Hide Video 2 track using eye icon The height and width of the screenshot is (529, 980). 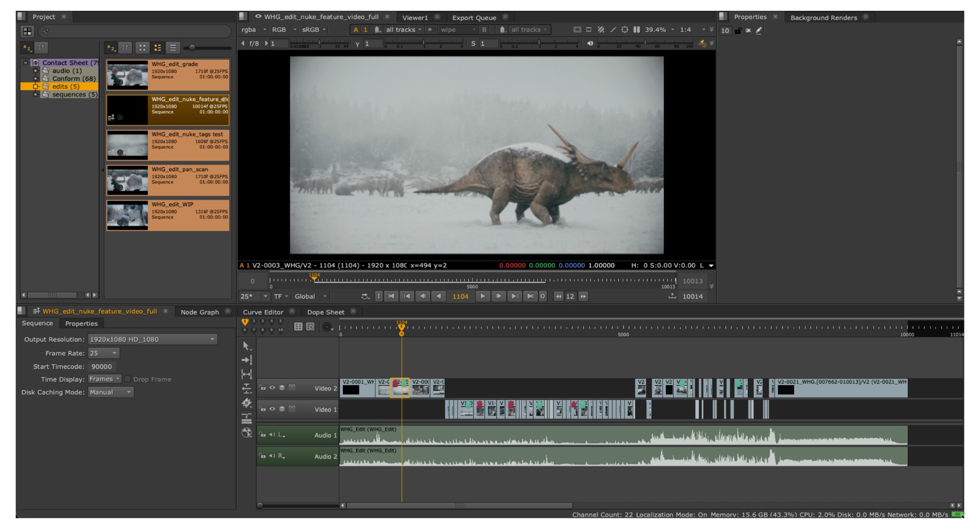272,388
